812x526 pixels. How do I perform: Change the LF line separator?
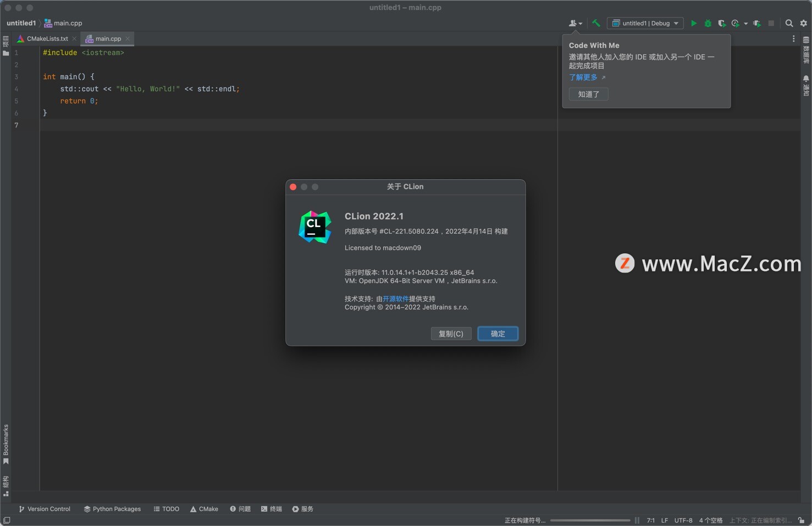click(665, 521)
